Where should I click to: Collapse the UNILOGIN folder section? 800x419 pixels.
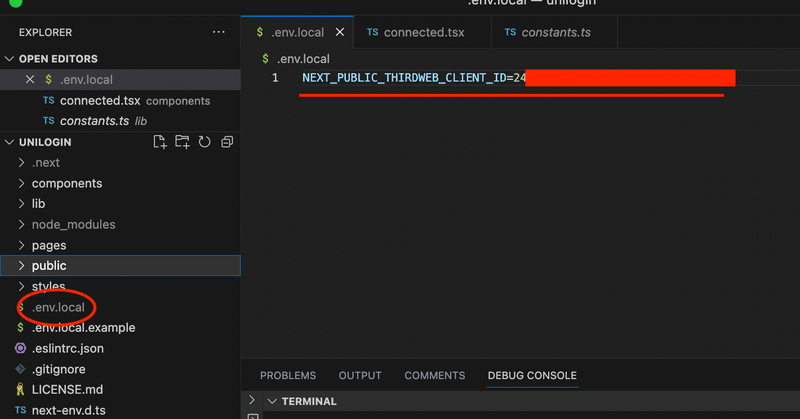pyautogui.click(x=9, y=142)
